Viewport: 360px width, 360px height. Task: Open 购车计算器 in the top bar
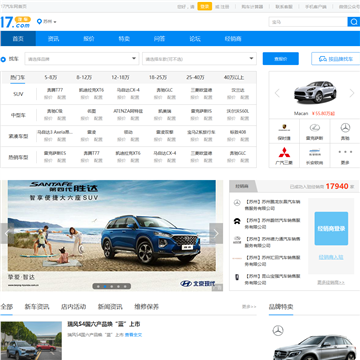[x=252, y=6]
